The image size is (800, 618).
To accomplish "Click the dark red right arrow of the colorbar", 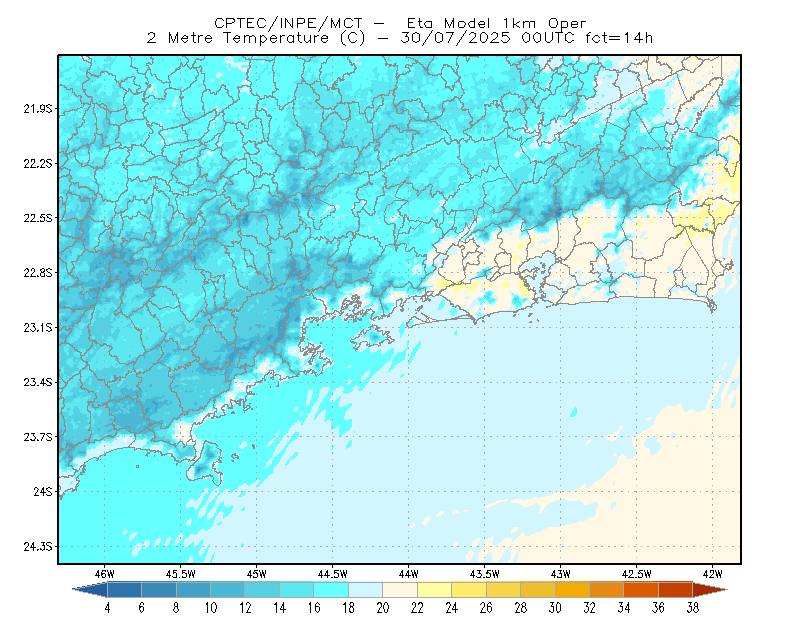I will 710,590.
